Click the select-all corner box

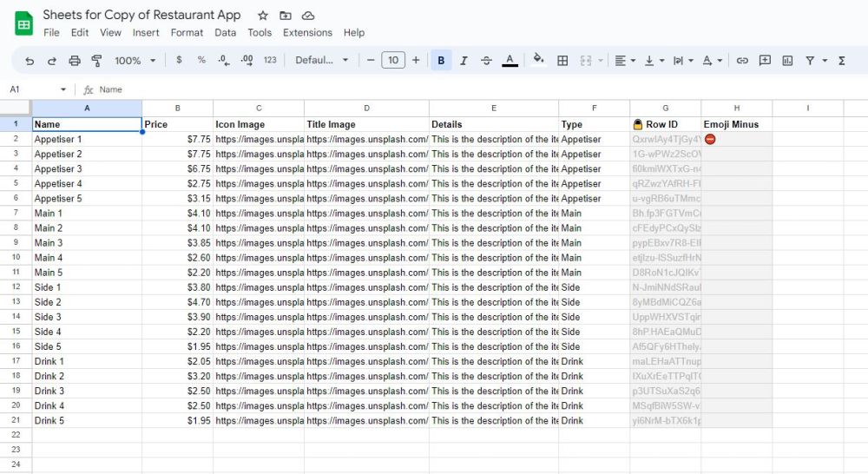pos(16,108)
